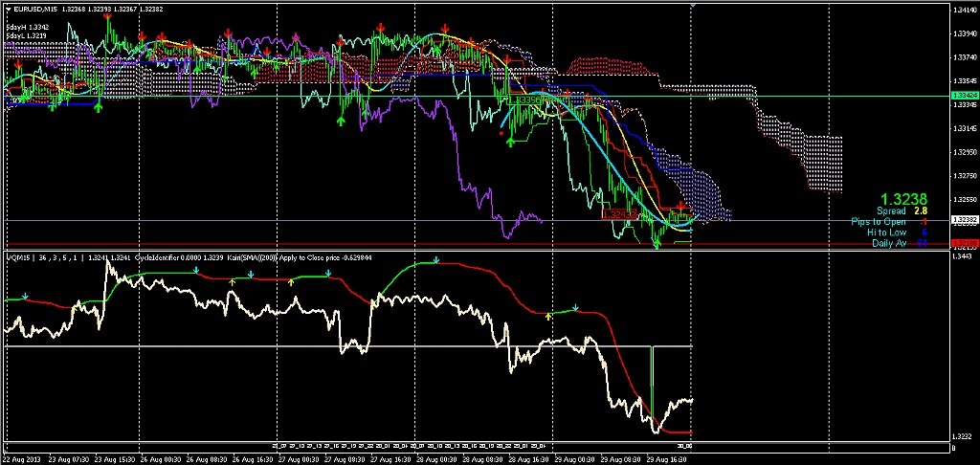Click the Daily Av label
Viewport: 980px width, 465px height.
[x=889, y=243]
